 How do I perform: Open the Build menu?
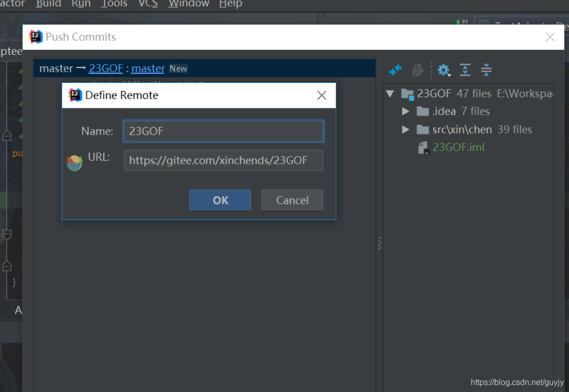click(49, 4)
